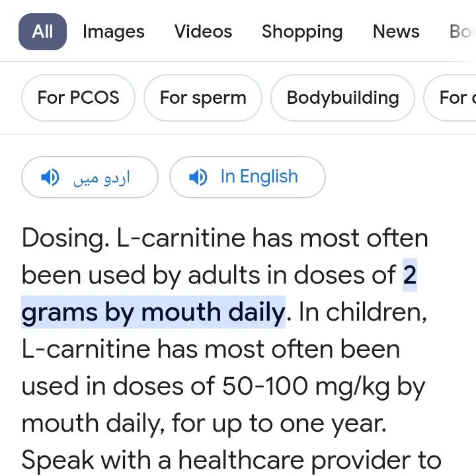Choose the For sperm filter chip
This screenshot has width=476, height=476.
click(203, 98)
